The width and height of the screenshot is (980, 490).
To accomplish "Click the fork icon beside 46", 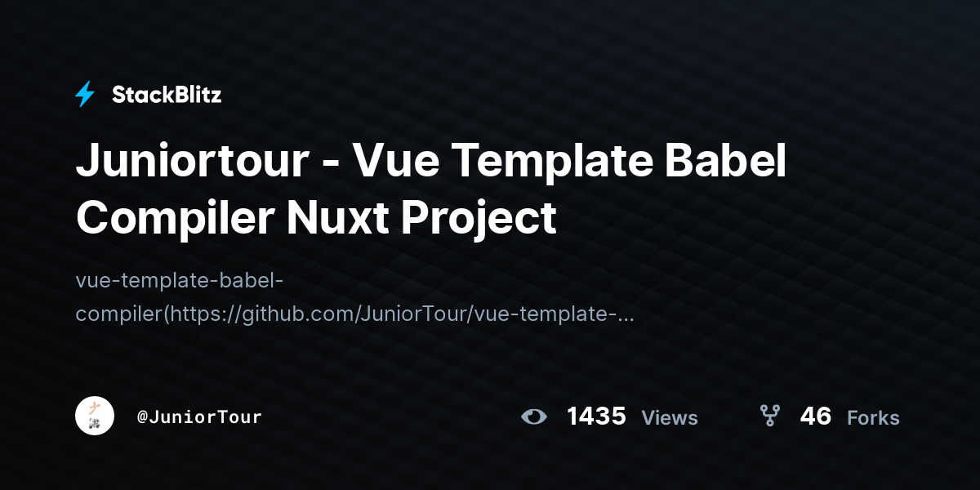I will click(769, 416).
